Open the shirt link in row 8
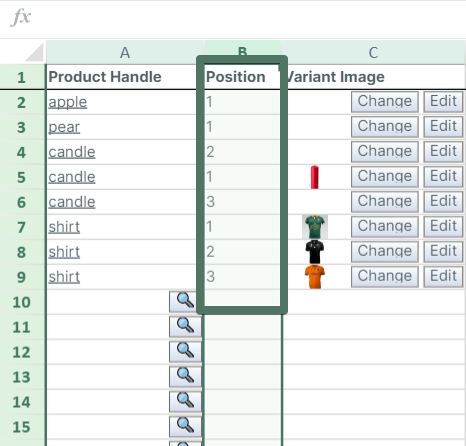Viewport: 466px width, 446px height. point(64,252)
